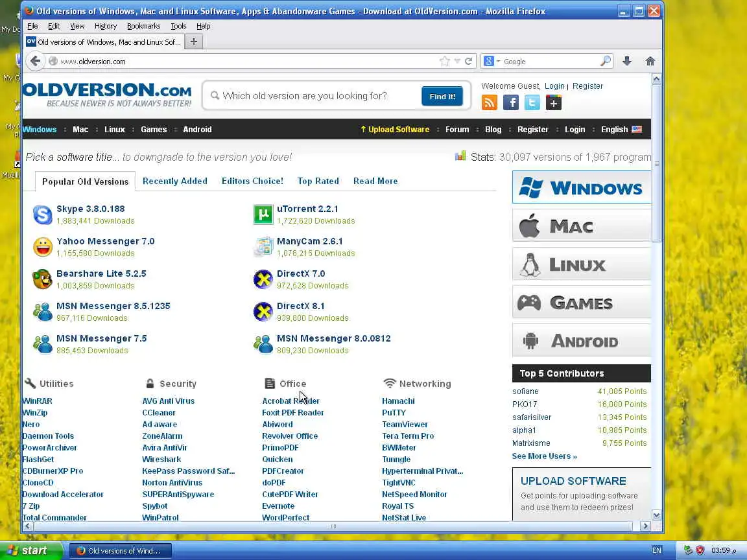
Task: Click the MSN Messenger 7.5 icon
Action: click(42, 344)
